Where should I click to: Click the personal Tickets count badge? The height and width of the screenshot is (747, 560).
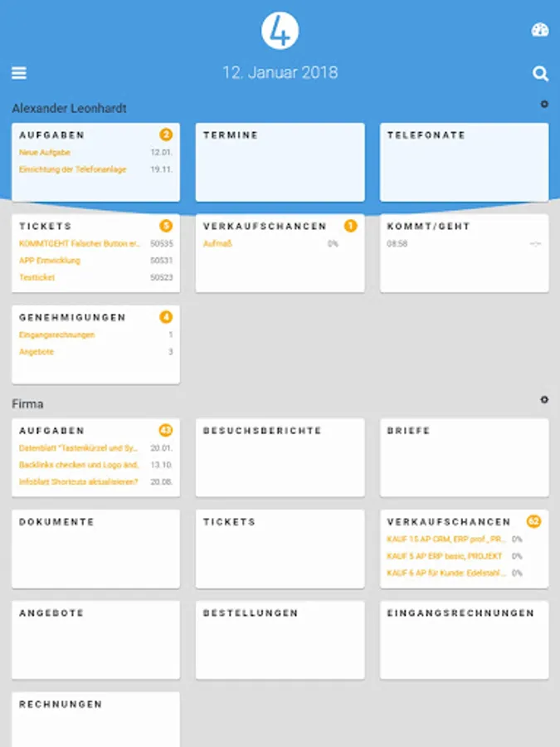point(166,226)
